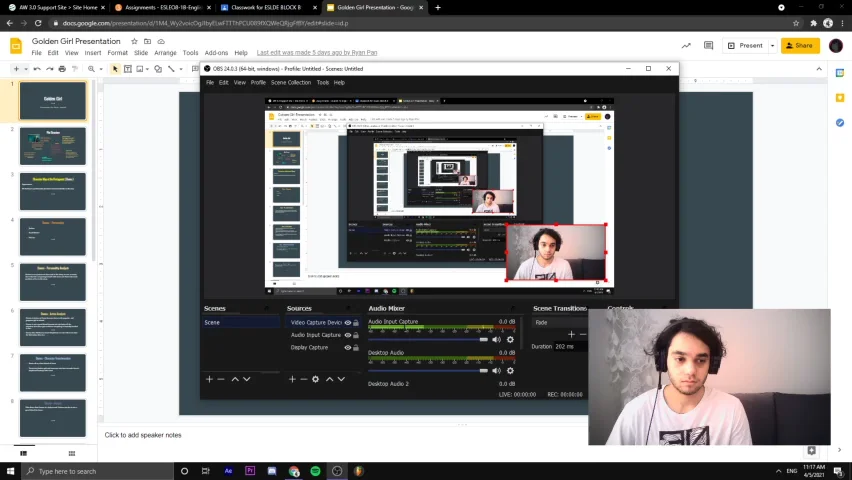Open Insert menu in Google Slides
852x480 pixels.
[93, 53]
